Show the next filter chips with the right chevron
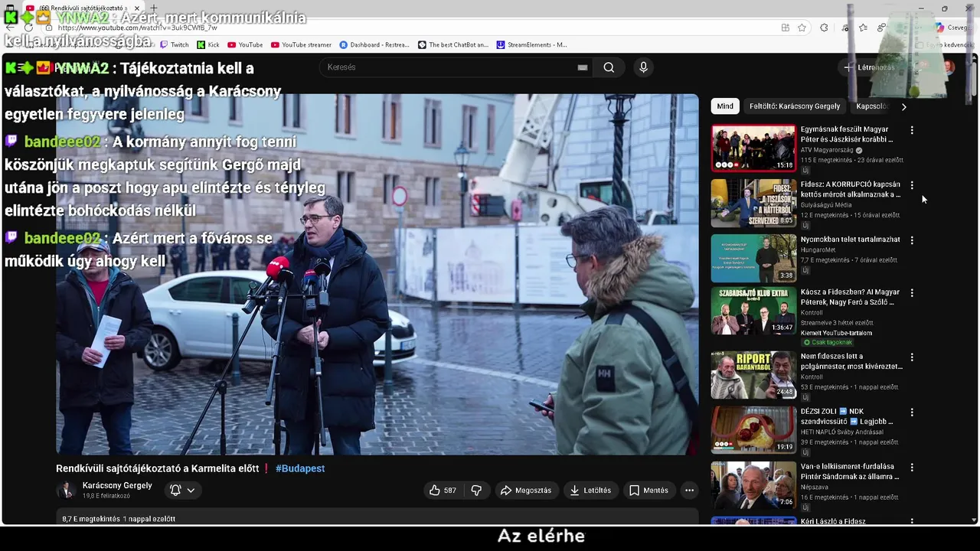This screenshot has height=551, width=980. (x=903, y=106)
